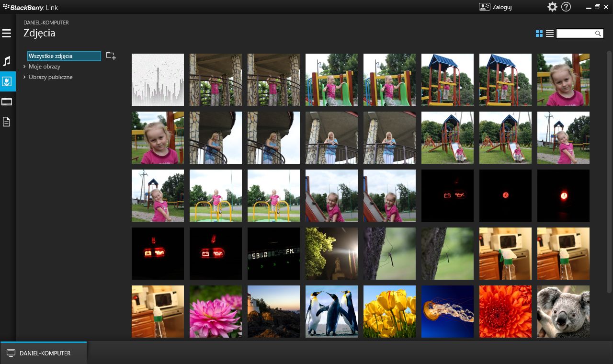Open help question mark icon
Image resolution: width=613 pixels, height=364 pixels.
566,7
